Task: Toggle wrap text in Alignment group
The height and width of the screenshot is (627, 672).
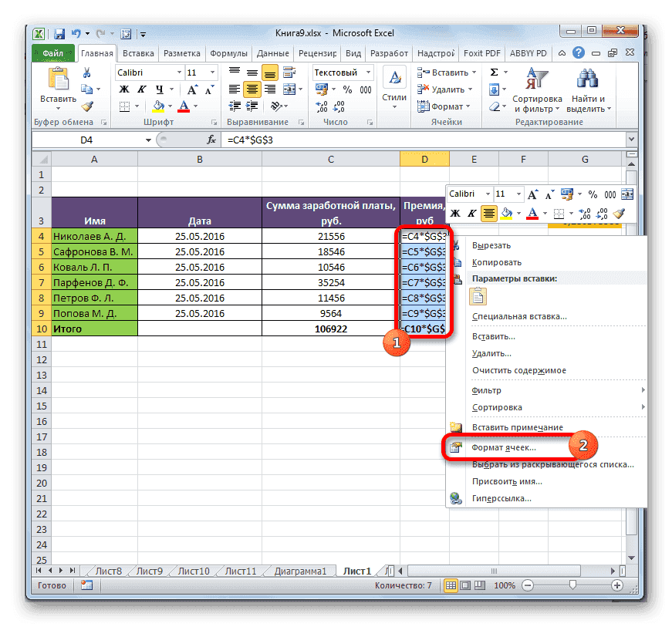Action: [x=288, y=73]
